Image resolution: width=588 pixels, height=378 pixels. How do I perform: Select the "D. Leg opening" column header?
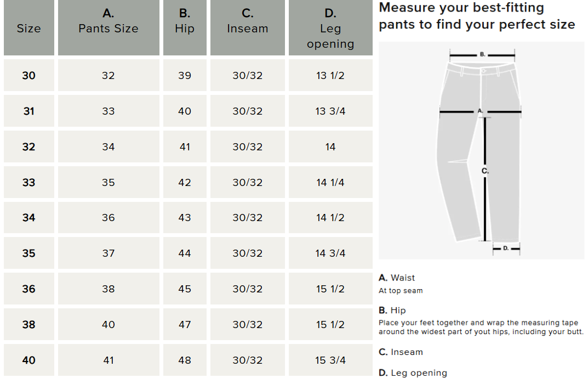[330, 29]
